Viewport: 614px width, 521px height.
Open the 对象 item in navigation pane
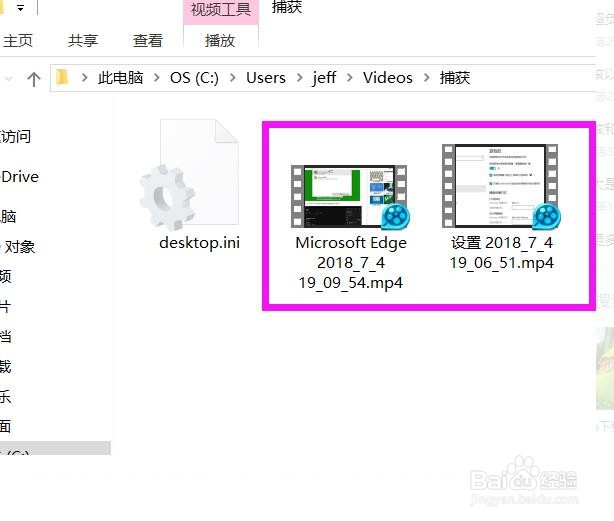(20, 247)
